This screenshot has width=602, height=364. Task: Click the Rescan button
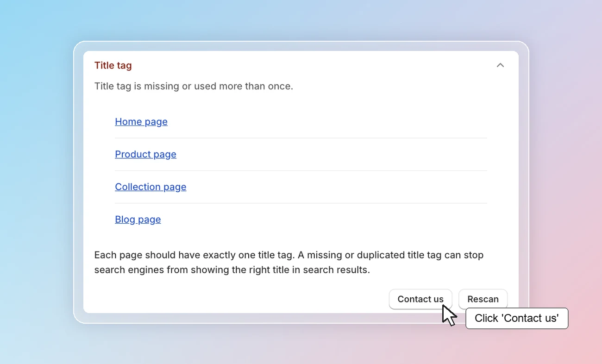(483, 299)
